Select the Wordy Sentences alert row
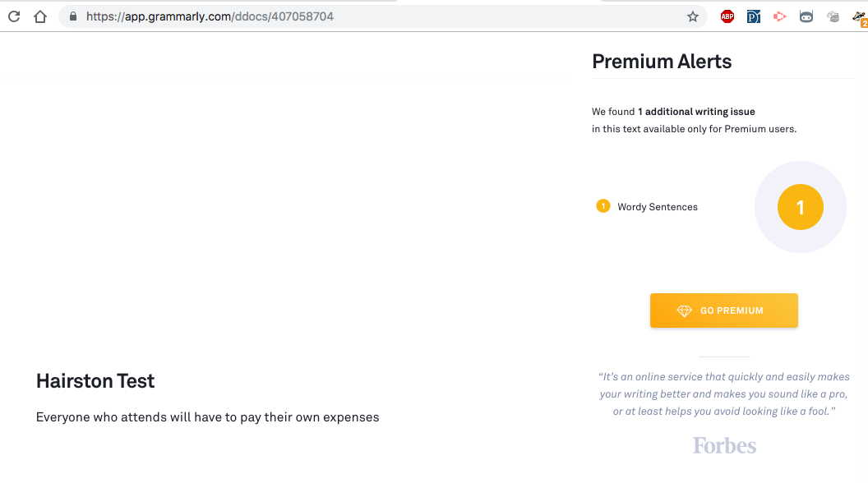Viewport: 868px width, 483px height. tap(647, 206)
